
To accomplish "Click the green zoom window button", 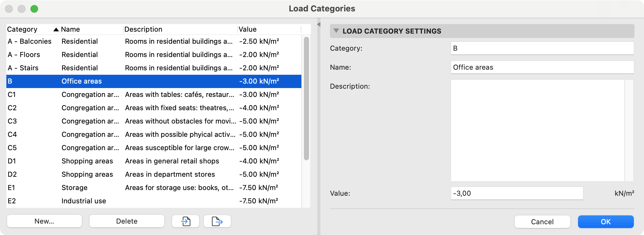I will (34, 9).
